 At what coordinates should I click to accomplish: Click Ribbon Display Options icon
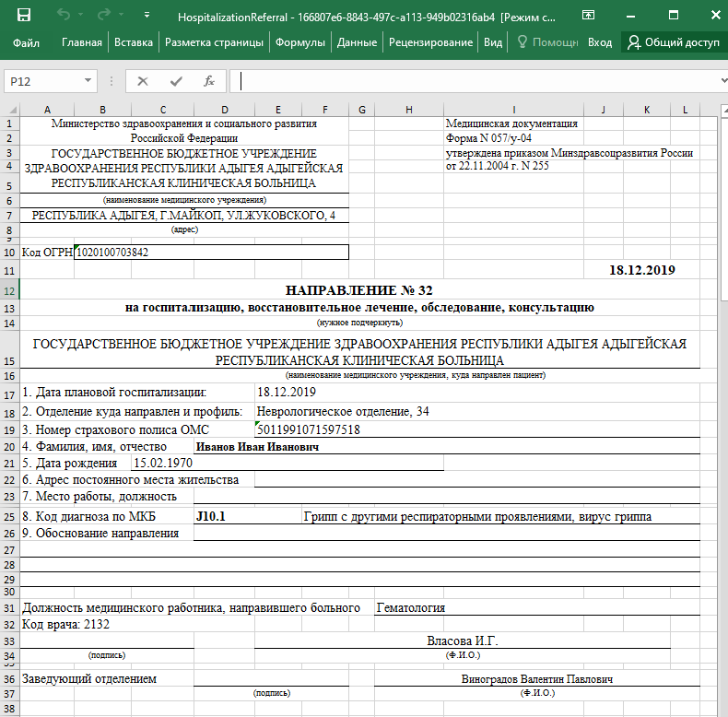588,16
